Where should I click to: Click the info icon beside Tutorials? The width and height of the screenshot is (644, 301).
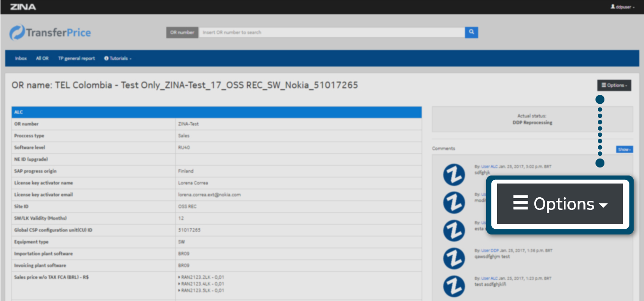106,59
